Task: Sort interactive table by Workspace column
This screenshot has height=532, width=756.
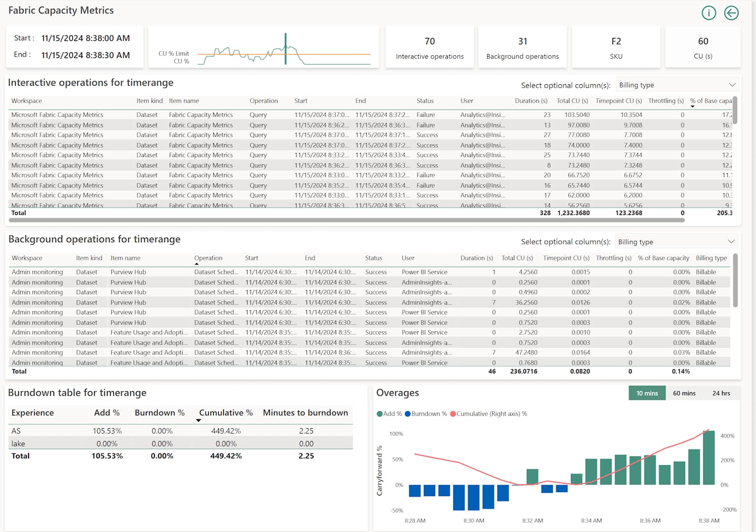Action: (x=27, y=101)
